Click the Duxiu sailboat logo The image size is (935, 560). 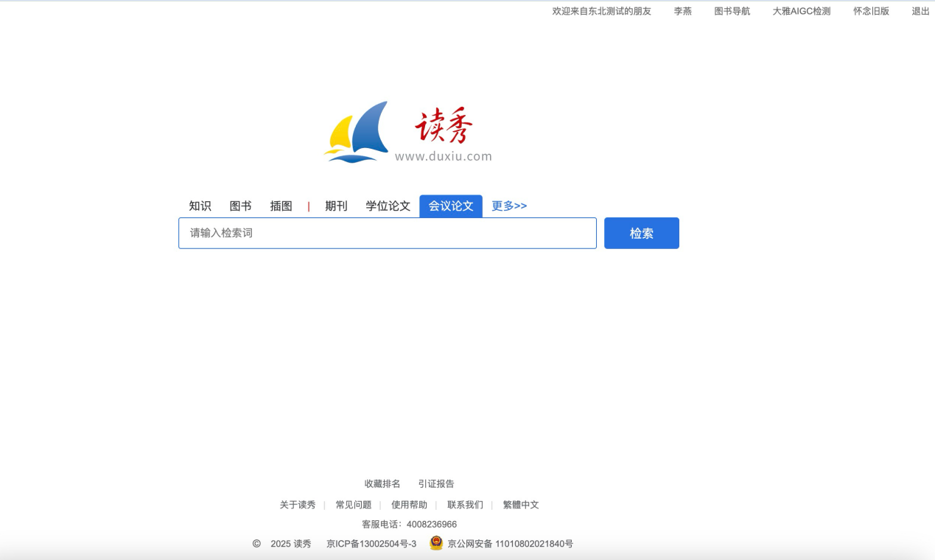(x=357, y=132)
